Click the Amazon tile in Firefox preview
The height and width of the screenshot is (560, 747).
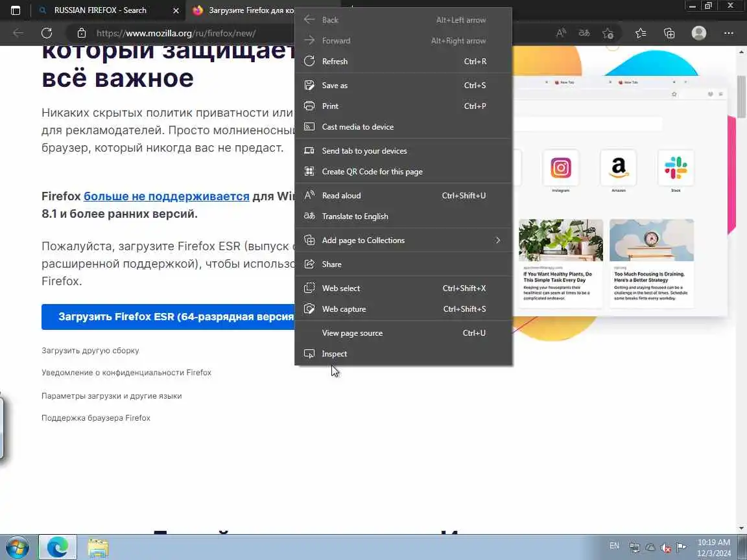coord(619,168)
